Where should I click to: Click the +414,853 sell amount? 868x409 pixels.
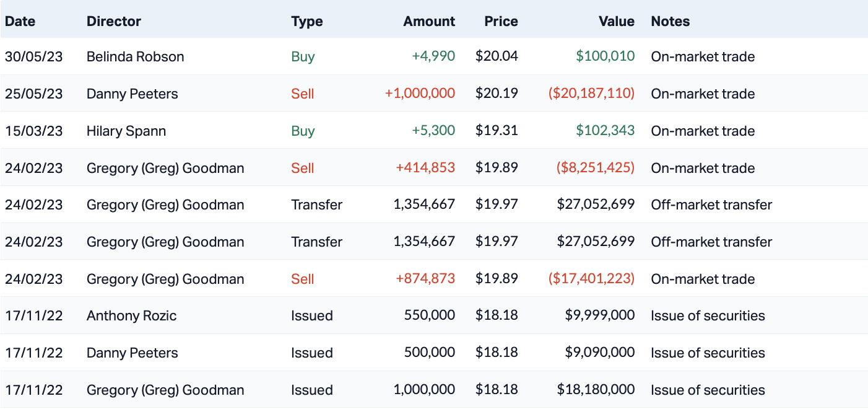coord(426,168)
